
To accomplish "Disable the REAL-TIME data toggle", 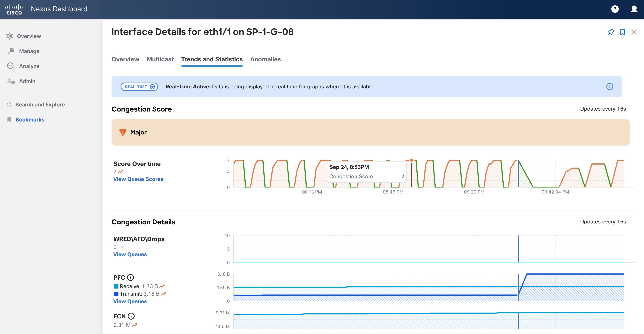I will click(x=152, y=87).
